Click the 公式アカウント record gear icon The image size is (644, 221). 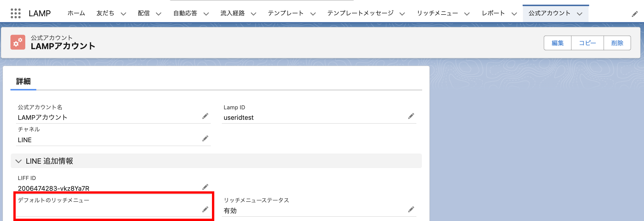(18, 42)
